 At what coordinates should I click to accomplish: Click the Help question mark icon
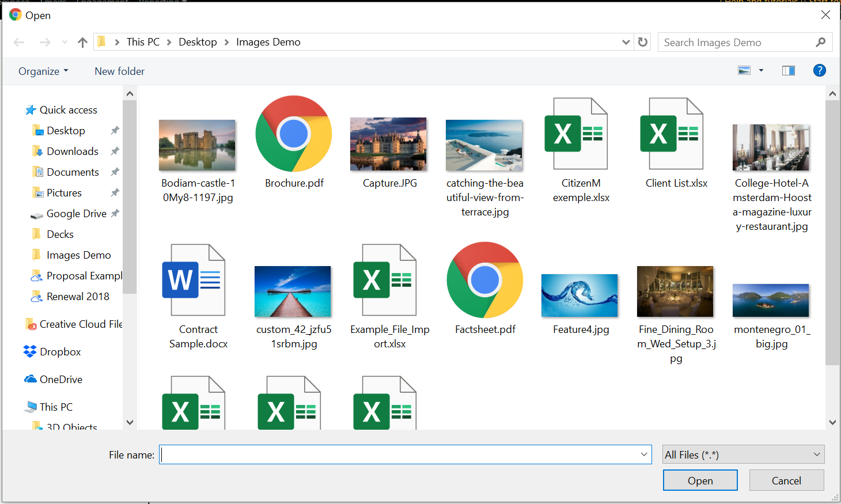(x=819, y=70)
